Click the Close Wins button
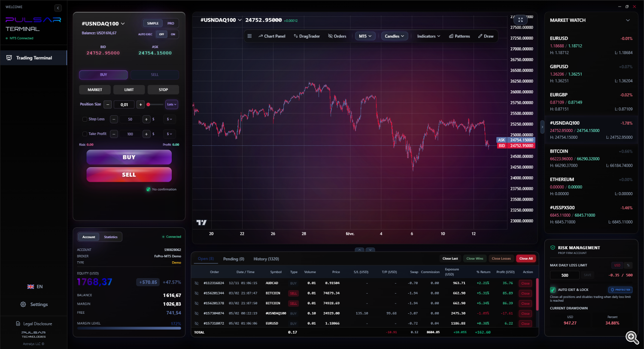The height and width of the screenshot is (349, 644). point(474,259)
